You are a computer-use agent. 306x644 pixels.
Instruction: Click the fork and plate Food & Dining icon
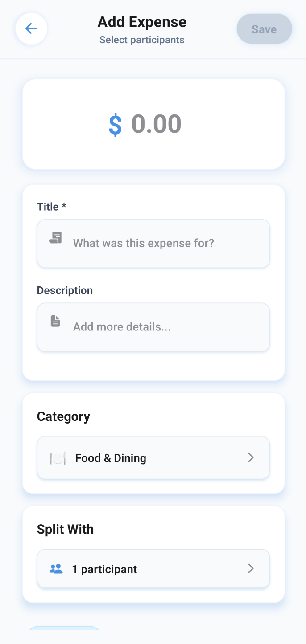coord(57,457)
